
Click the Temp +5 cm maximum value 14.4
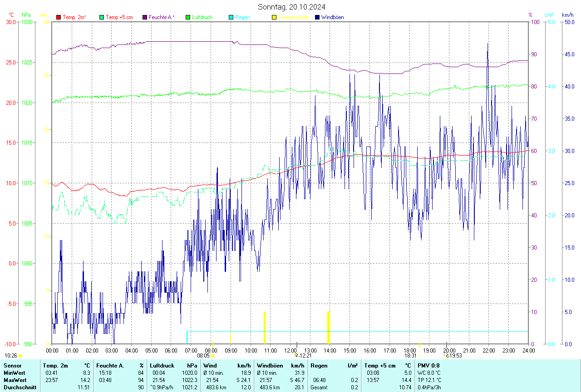(x=406, y=380)
